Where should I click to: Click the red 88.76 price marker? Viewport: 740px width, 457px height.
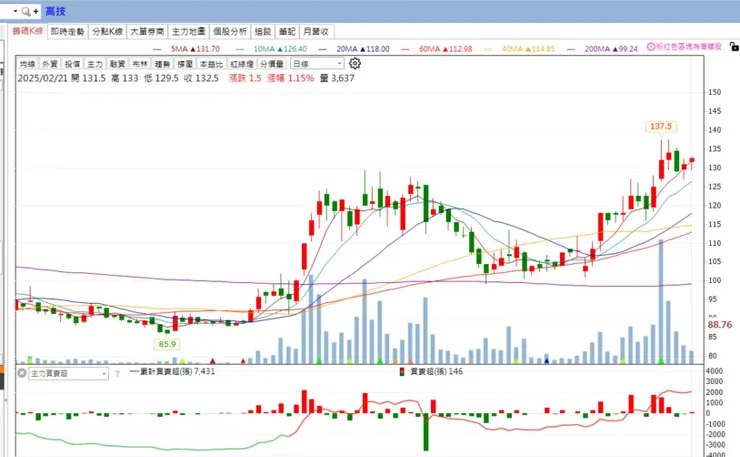[x=720, y=324]
